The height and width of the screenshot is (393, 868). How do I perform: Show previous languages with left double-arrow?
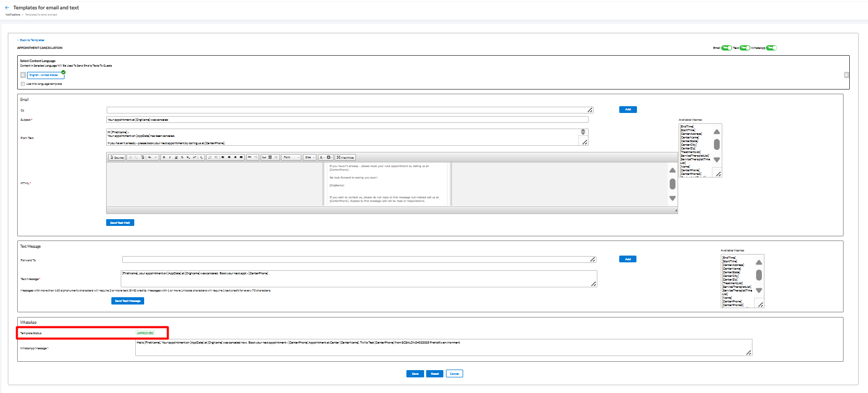click(23, 75)
